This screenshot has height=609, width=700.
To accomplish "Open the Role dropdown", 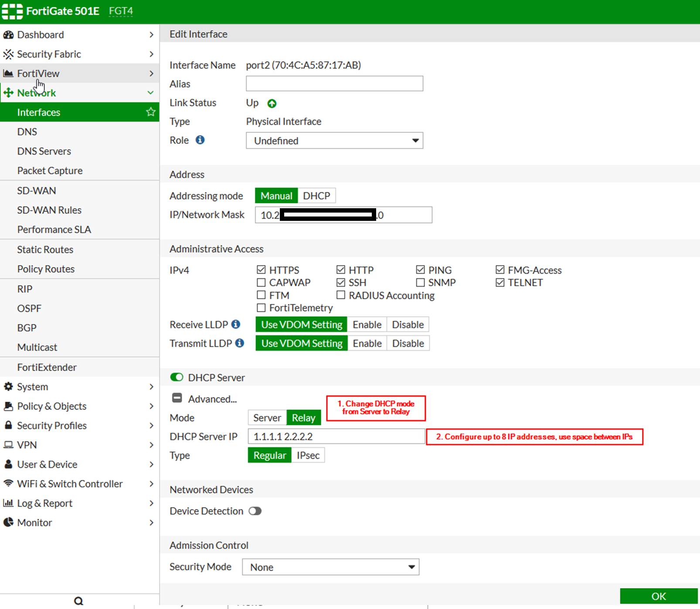I will coord(334,141).
